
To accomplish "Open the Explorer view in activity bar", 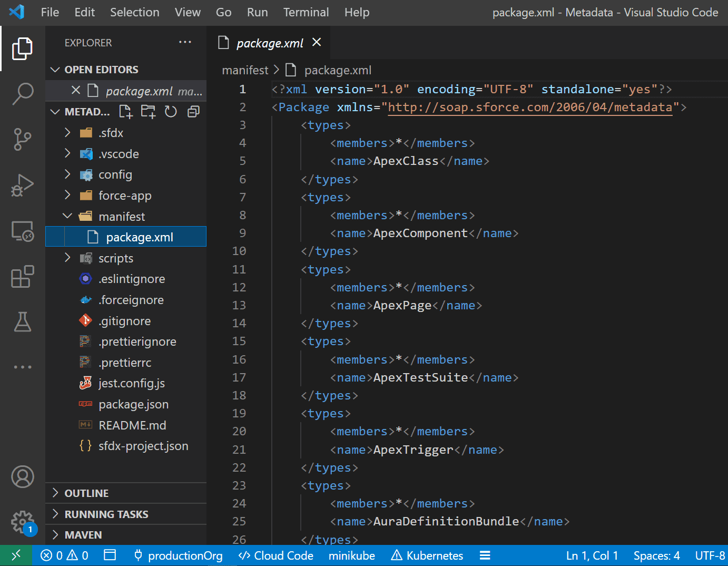I will point(22,48).
